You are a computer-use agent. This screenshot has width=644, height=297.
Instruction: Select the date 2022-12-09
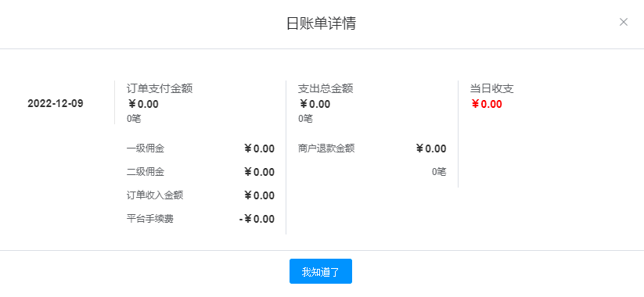pos(55,103)
